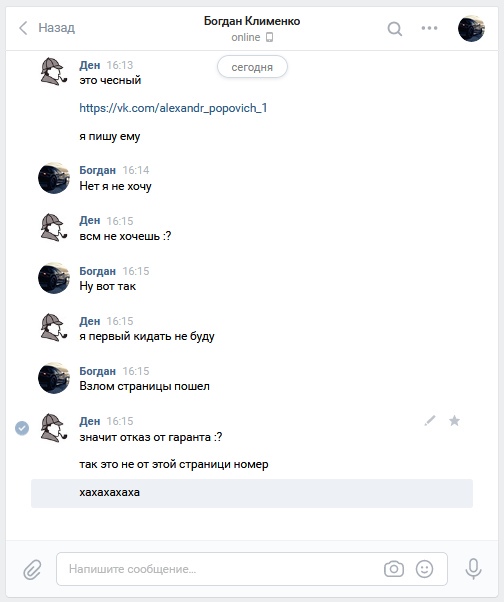Click the сегодня date badge
This screenshot has width=504, height=602.
[x=252, y=67]
